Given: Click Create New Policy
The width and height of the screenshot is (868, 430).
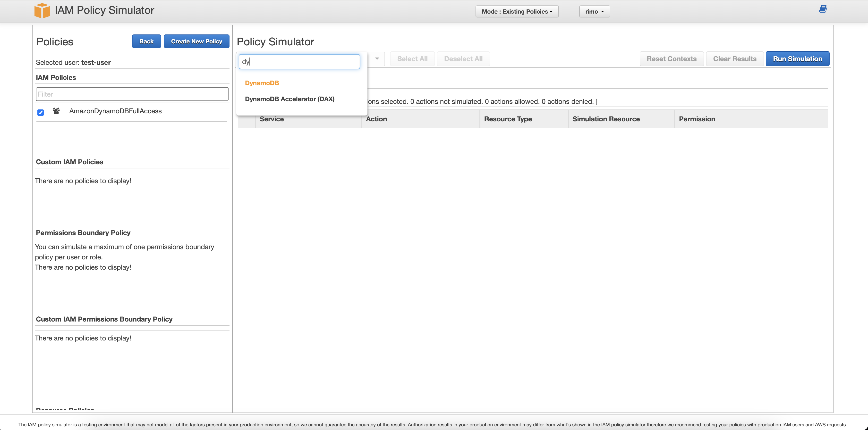Looking at the screenshot, I should (x=196, y=41).
